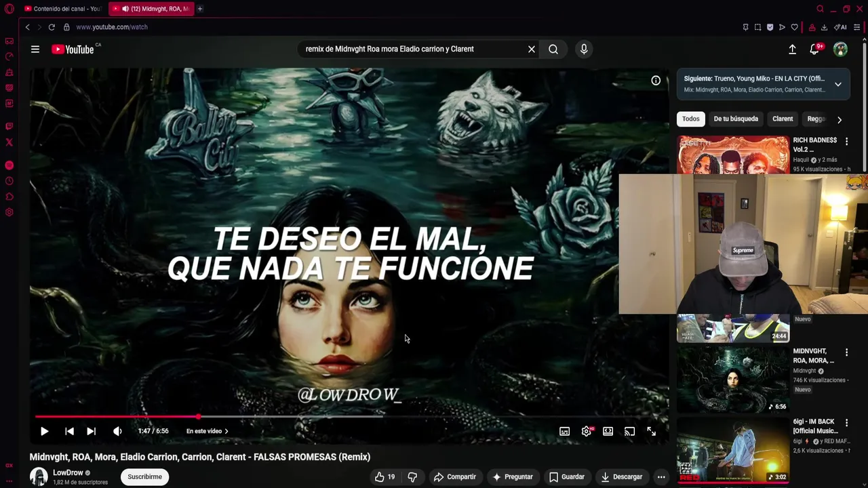Open the Opera GX logo menu
Viewport: 868px width, 488px height.
pos(9,9)
